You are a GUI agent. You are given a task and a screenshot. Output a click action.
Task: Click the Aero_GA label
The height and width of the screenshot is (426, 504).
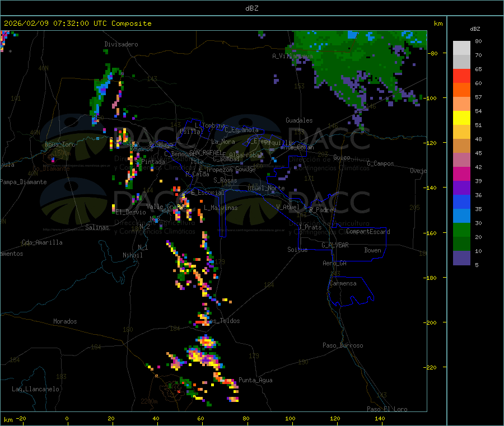point(335,263)
